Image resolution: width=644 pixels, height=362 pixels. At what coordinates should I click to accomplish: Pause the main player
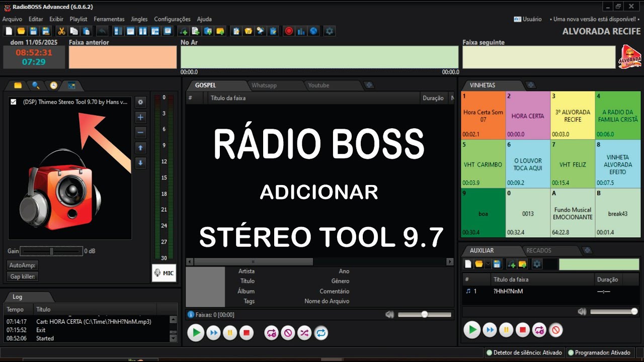point(230,333)
